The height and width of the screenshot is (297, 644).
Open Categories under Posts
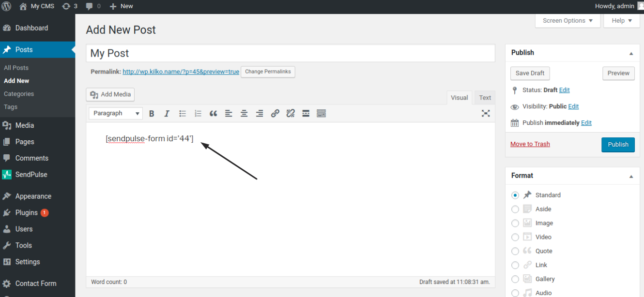click(19, 94)
